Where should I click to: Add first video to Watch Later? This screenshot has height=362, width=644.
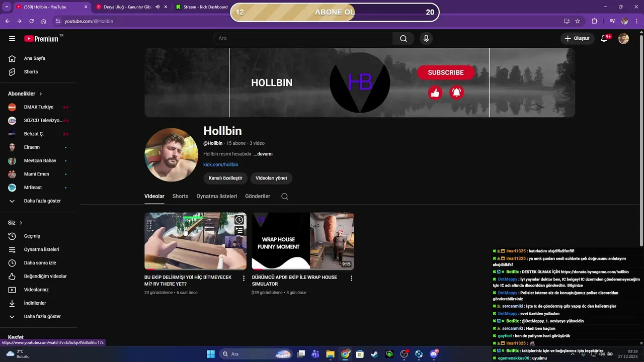(x=239, y=220)
